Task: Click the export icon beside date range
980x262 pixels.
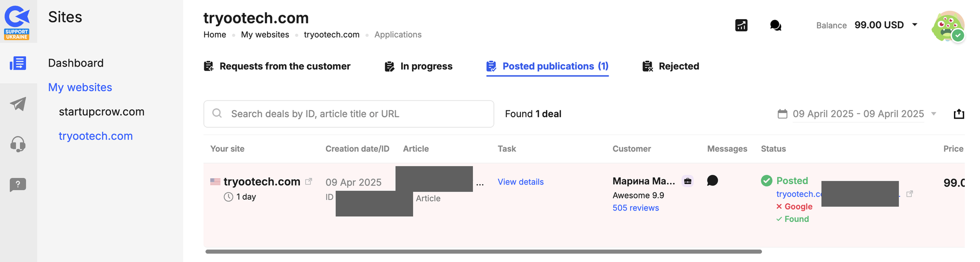Action: click(x=959, y=114)
